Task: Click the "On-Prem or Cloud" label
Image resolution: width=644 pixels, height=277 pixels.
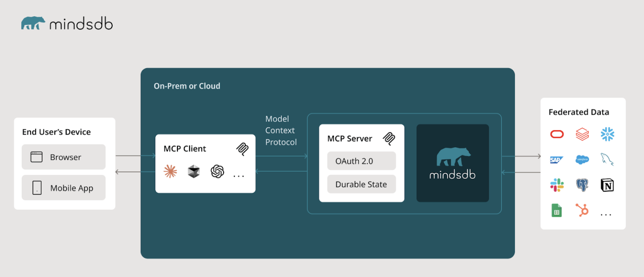Action: [187, 86]
